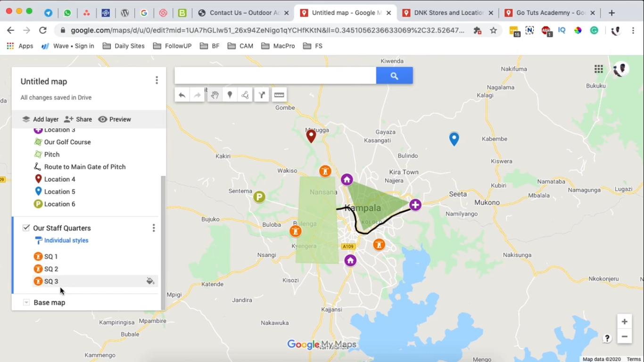644x362 pixels.
Task: Click the SQ 3 paint bucket style icon
Action: click(150, 281)
